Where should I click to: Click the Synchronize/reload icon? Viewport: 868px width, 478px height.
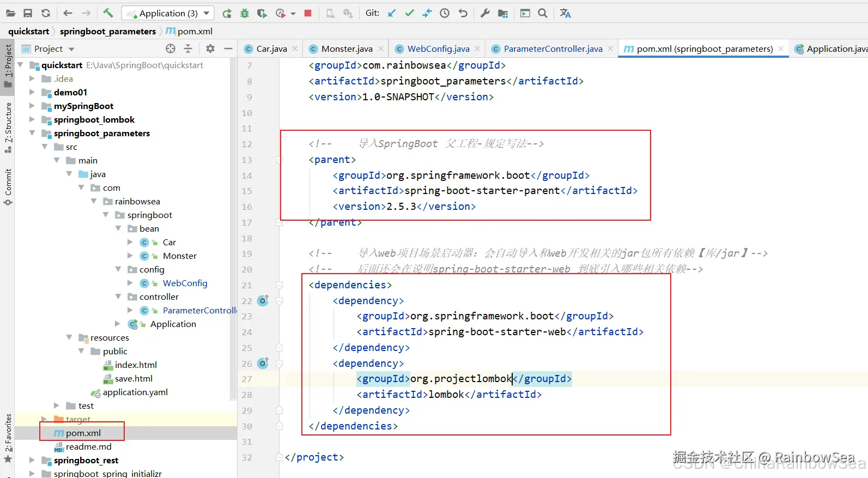(46, 13)
